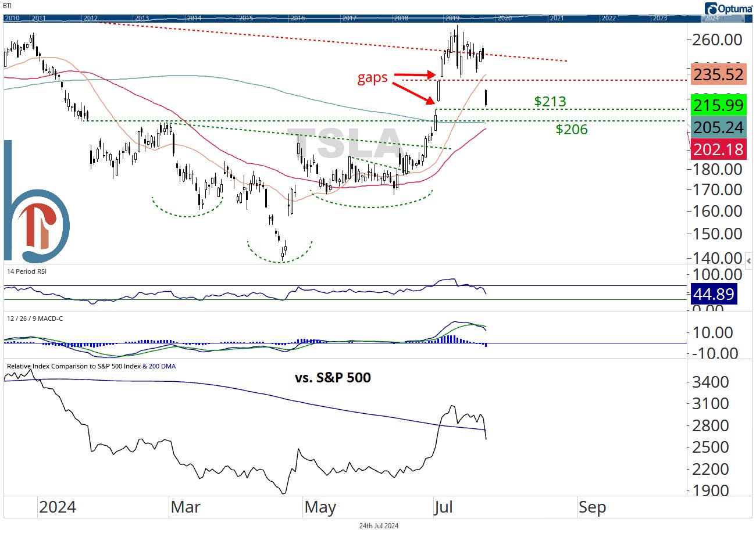Click the BTI ticker label
The height and width of the screenshot is (537, 756).
click(x=8, y=5)
